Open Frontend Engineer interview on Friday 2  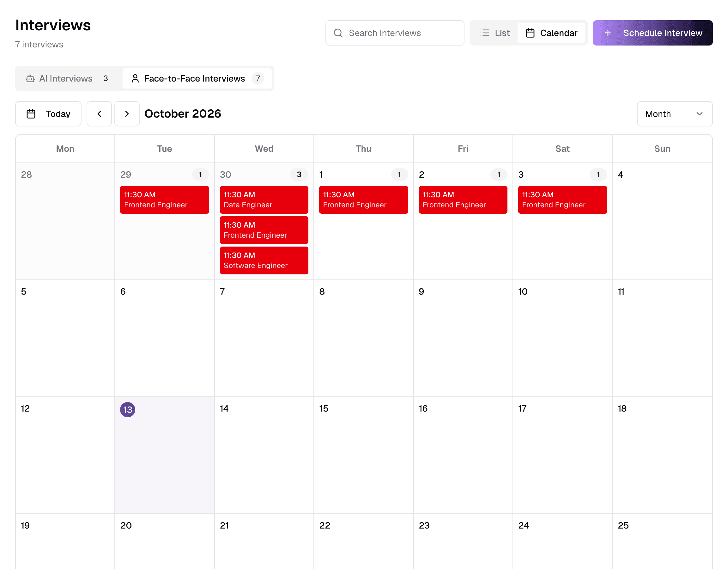pyautogui.click(x=463, y=199)
